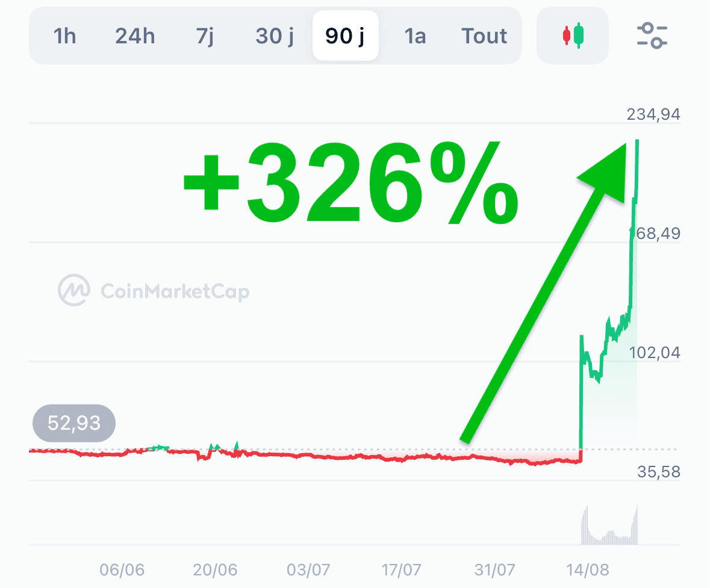Switch to the 7j range

[205, 36]
